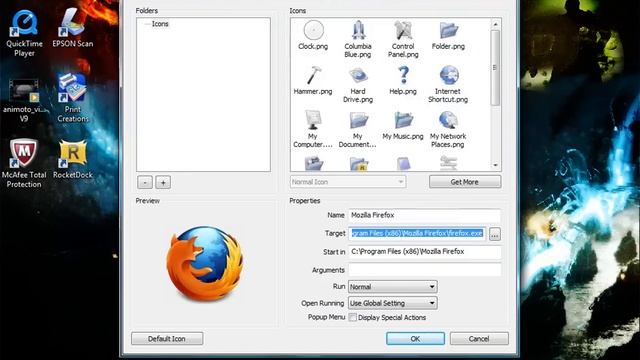This screenshot has height=360, width=640.
Task: Open RocketDock desktop shortcut
Action: [73, 160]
